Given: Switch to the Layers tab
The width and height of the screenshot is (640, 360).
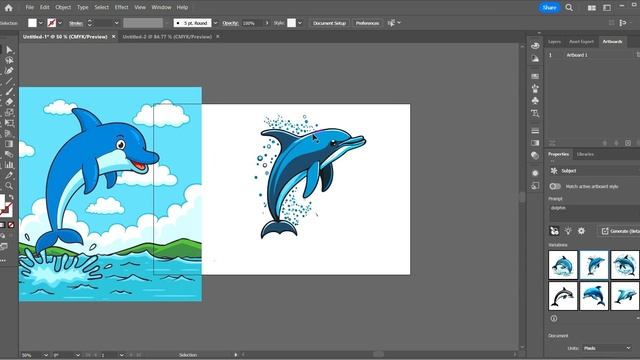Looking at the screenshot, I should 554,42.
